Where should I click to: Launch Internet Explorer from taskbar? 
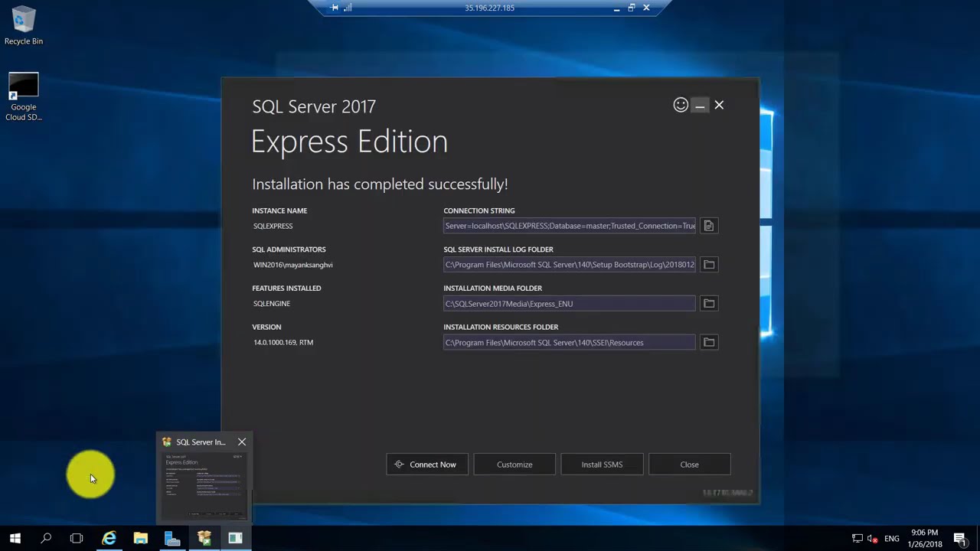click(109, 539)
